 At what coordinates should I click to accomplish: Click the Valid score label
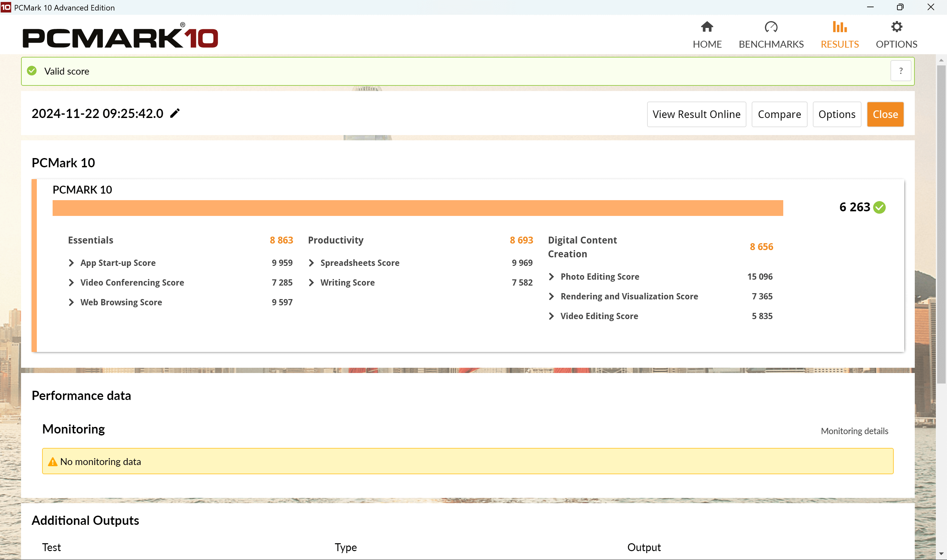pyautogui.click(x=66, y=71)
